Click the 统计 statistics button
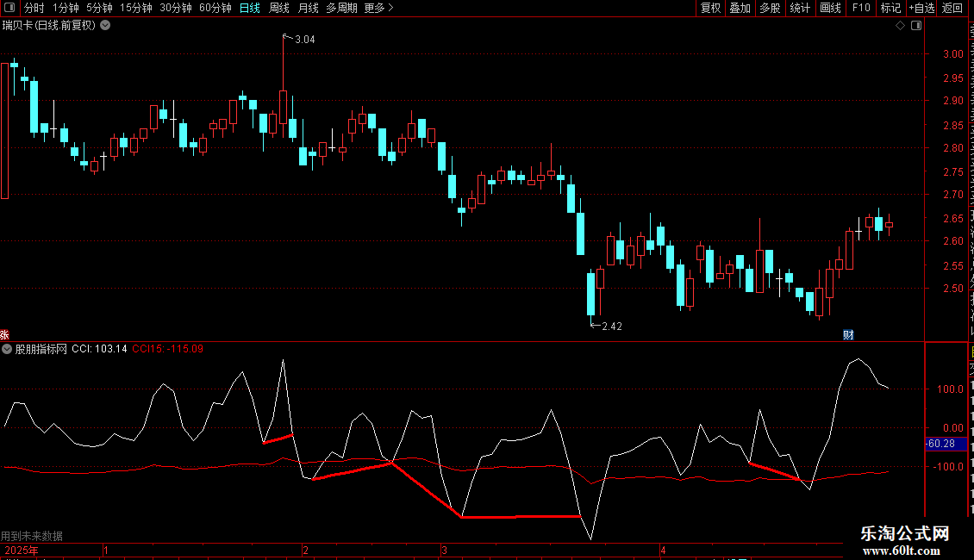This screenshot has width=974, height=560. [799, 8]
